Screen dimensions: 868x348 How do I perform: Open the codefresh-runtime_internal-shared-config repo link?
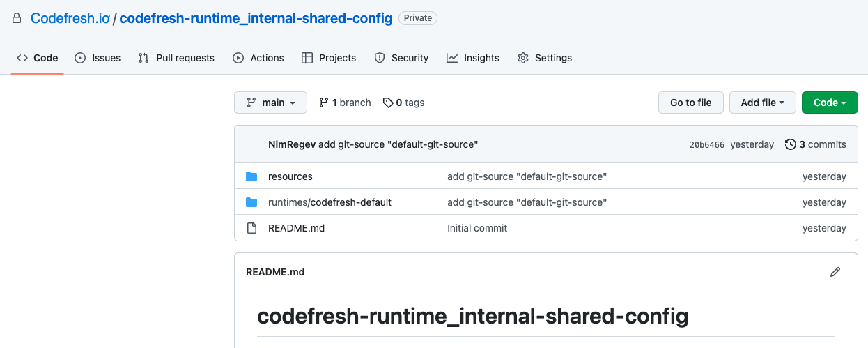[256, 18]
